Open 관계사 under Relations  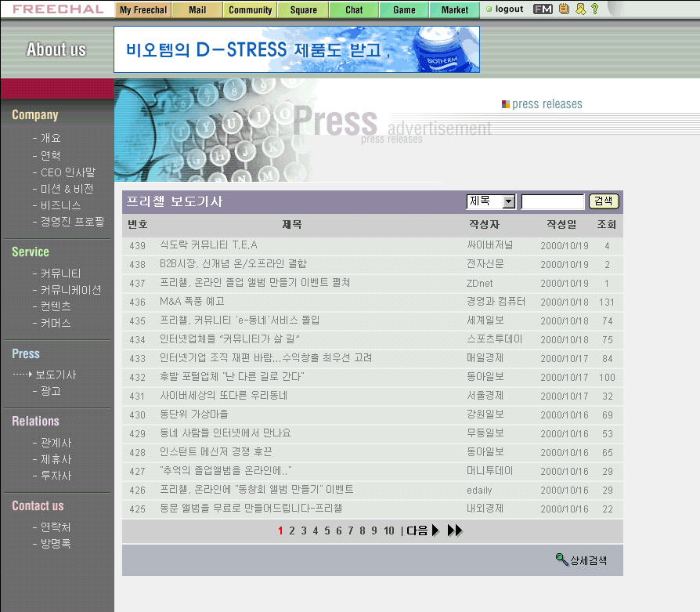click(x=56, y=443)
